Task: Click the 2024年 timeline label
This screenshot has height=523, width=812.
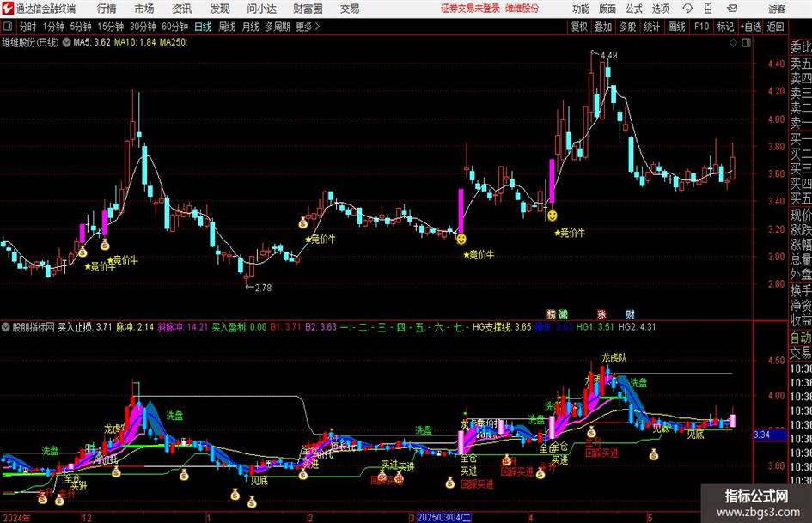Action: [16, 517]
